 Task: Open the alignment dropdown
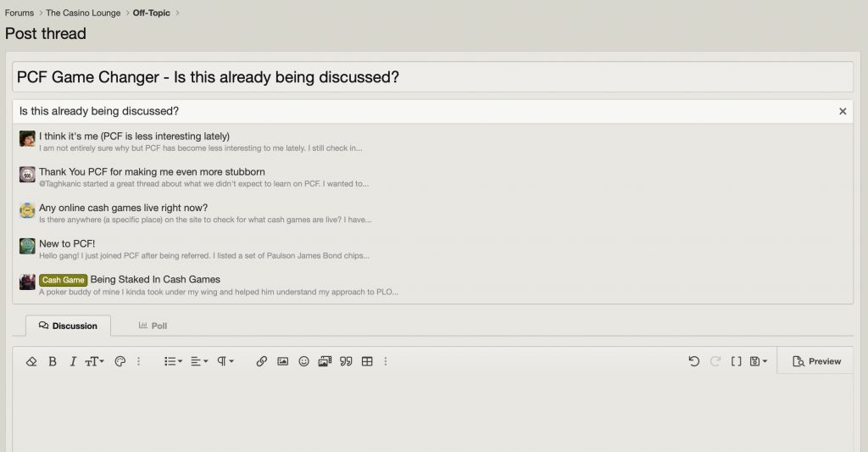coord(199,361)
